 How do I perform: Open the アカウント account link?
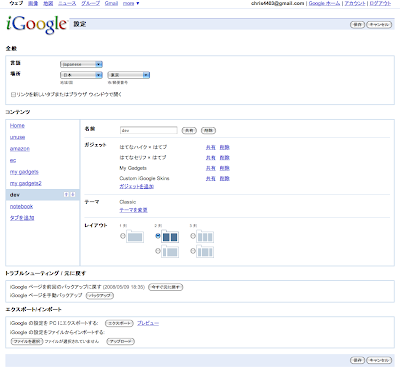point(355,3)
